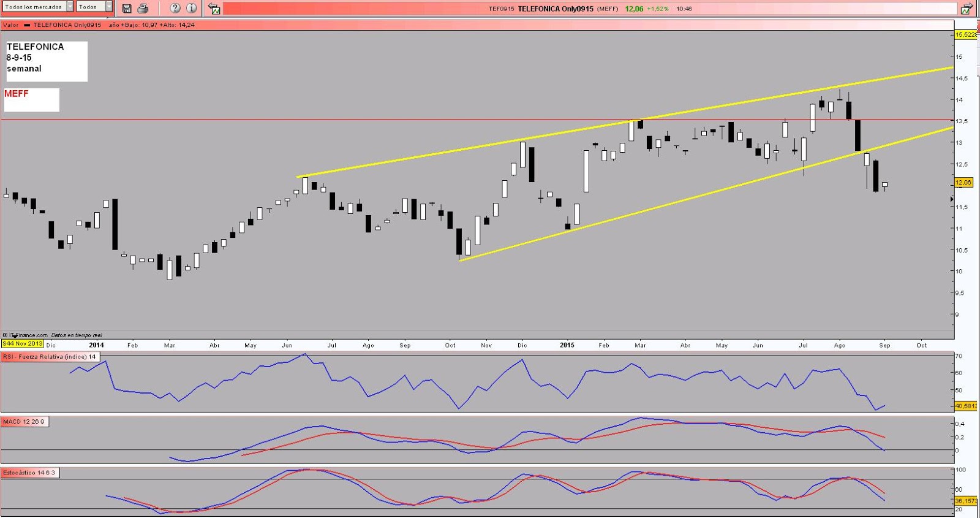Go to previous chart with left arrow icon
This screenshot has height=518, width=980.
(x=214, y=9)
